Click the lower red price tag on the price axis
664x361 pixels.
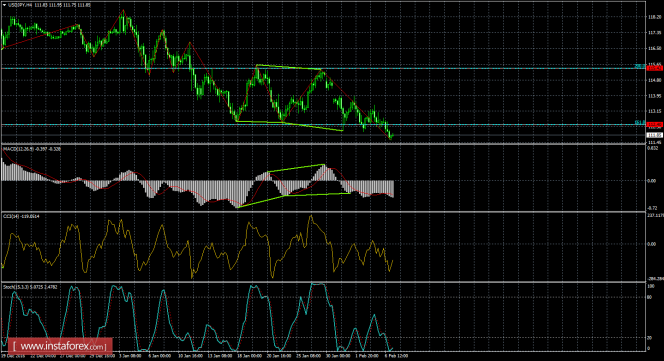(655, 125)
